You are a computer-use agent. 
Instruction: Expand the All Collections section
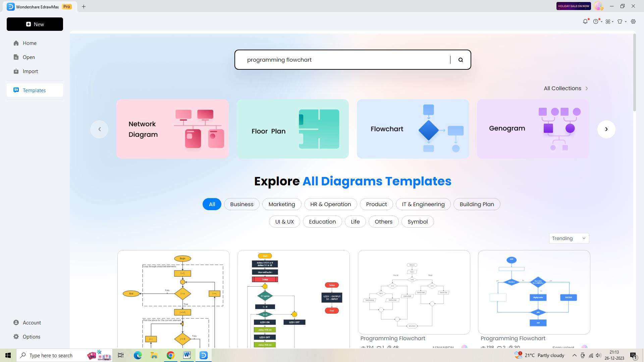coord(566,88)
